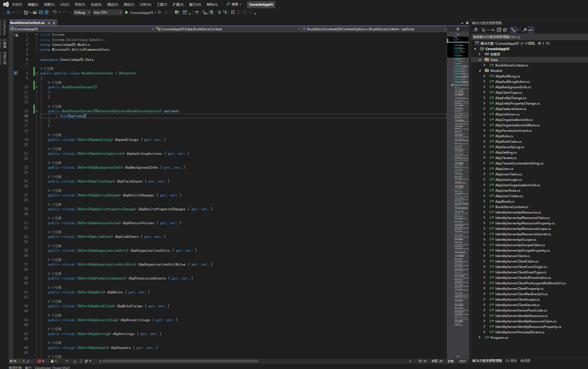Open the 调试(D) menu
588x369 pixels.
(x=112, y=4)
